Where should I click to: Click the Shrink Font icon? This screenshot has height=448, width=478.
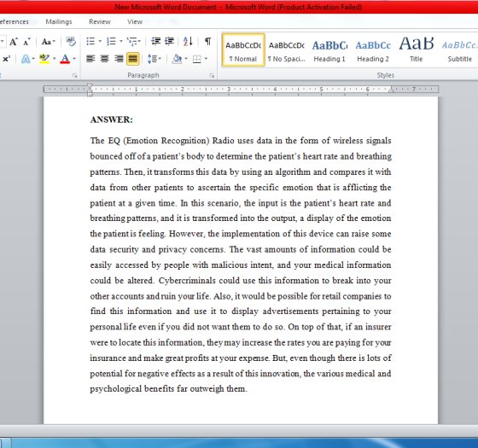tap(26, 42)
